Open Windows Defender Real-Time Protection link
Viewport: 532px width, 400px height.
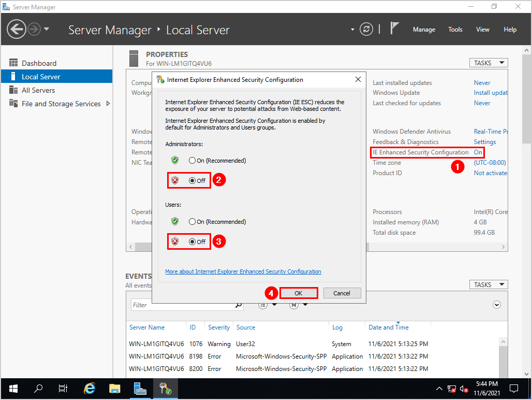tap(491, 132)
